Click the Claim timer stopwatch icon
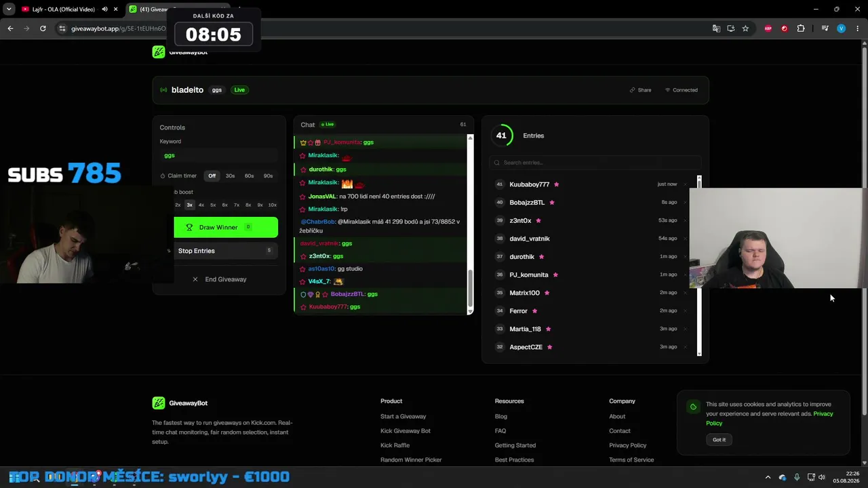Image resolution: width=868 pixels, height=488 pixels. pyautogui.click(x=163, y=176)
